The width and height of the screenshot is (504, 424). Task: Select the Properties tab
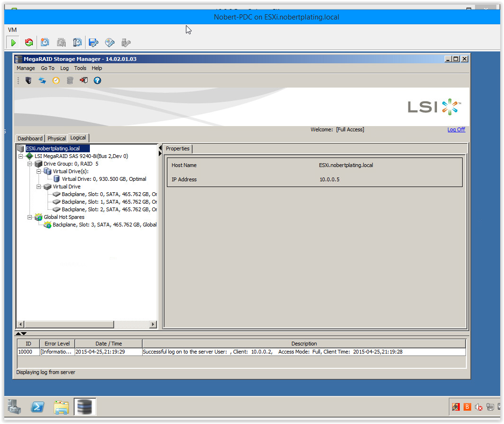point(177,148)
